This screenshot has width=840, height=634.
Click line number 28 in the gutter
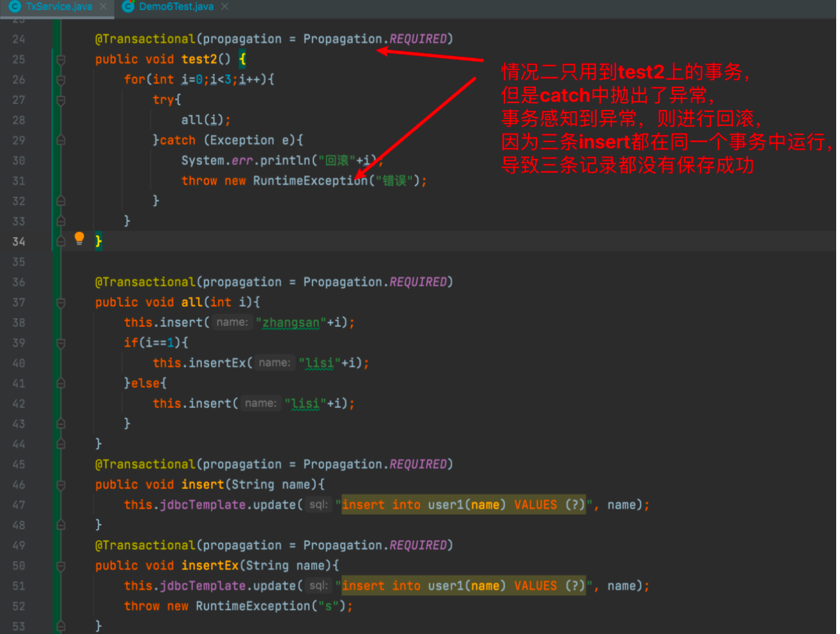[x=19, y=120]
